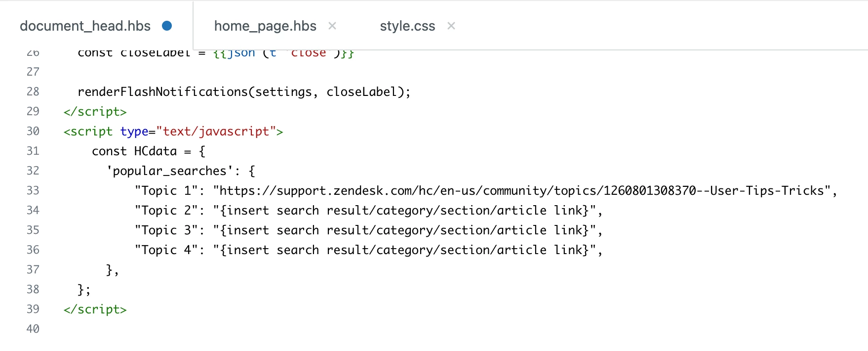Click the "Topic 1" key
Viewport: 868px width, 351px height.
pyautogui.click(x=166, y=190)
